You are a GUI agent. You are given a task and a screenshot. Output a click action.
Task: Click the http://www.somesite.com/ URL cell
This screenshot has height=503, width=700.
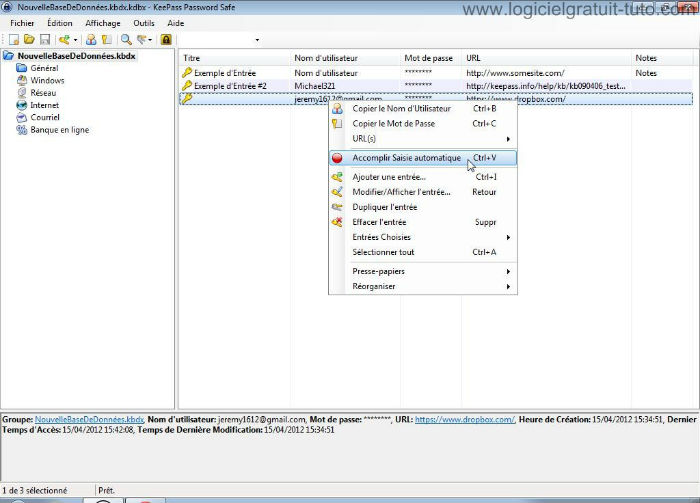click(x=515, y=73)
